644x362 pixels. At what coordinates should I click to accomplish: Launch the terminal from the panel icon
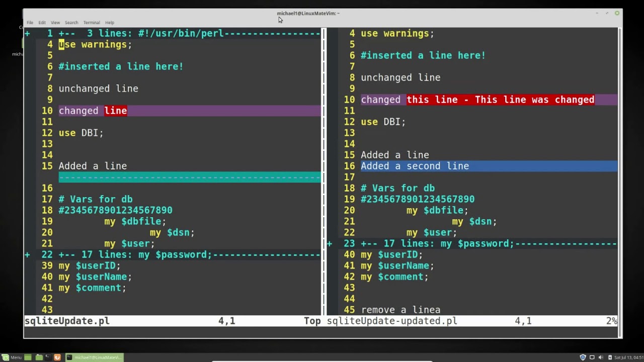(48, 357)
